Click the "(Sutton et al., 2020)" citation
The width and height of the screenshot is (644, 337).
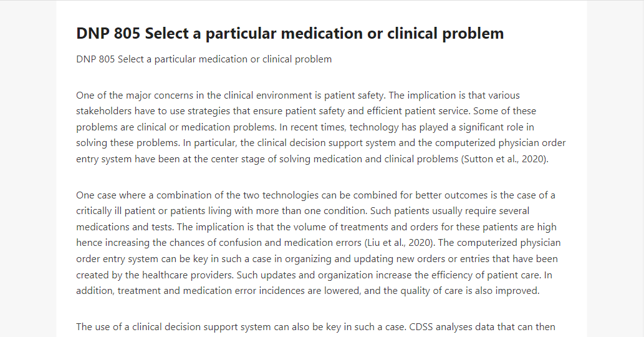505,159
